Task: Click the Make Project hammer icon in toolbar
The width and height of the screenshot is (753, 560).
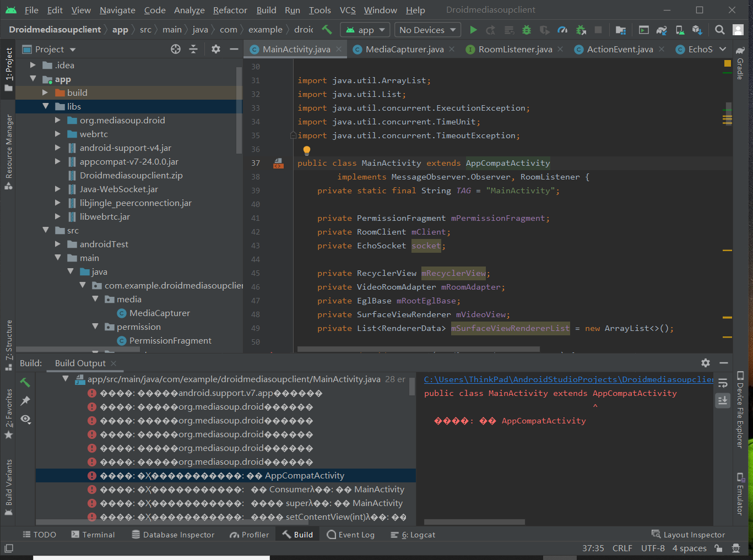Action: 327,29
